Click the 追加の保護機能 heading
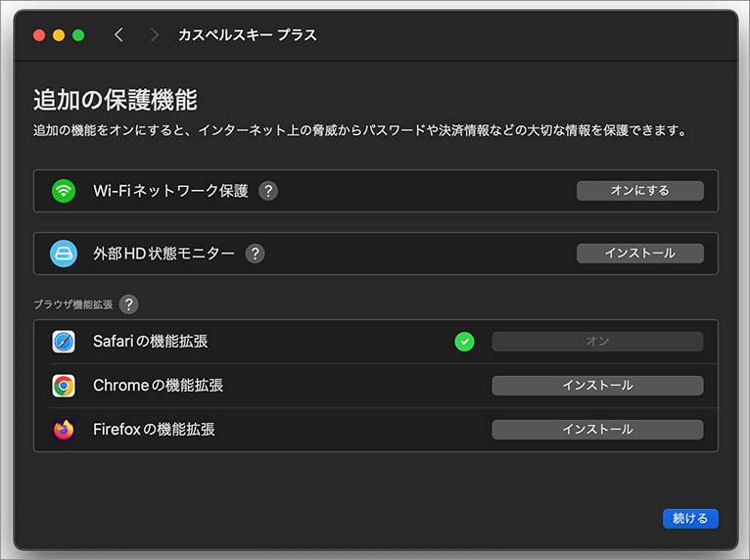The width and height of the screenshot is (750, 560). click(116, 100)
